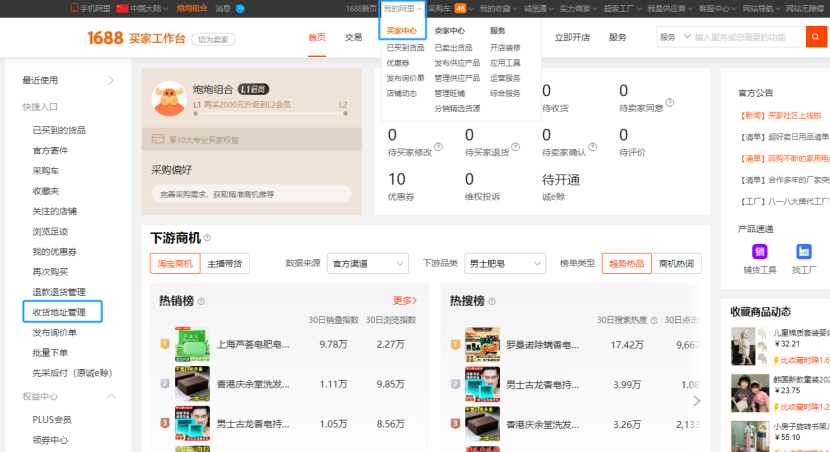Viewport: 830px width, 452px height.
Task: Click 【新闻】买家社区上线啦 announcement
Action: [x=781, y=115]
